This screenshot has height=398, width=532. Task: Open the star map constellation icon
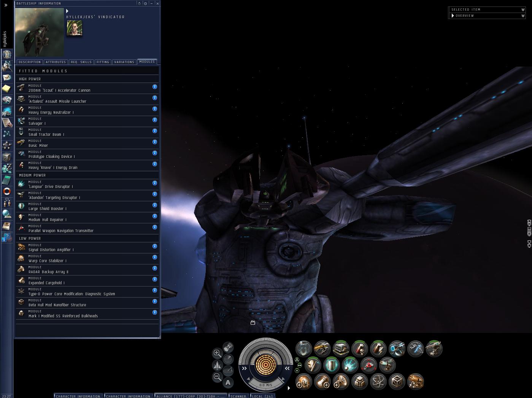pos(7,134)
